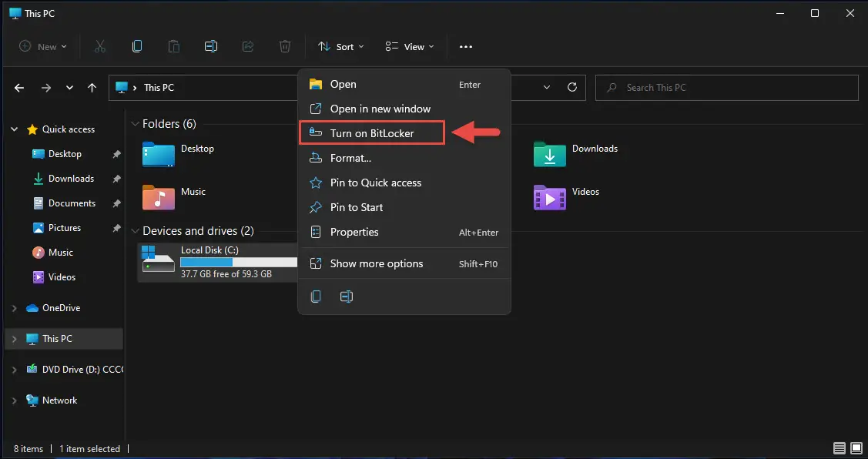Click the This PC icon in address bar
This screenshot has height=459, width=868.
click(121, 87)
